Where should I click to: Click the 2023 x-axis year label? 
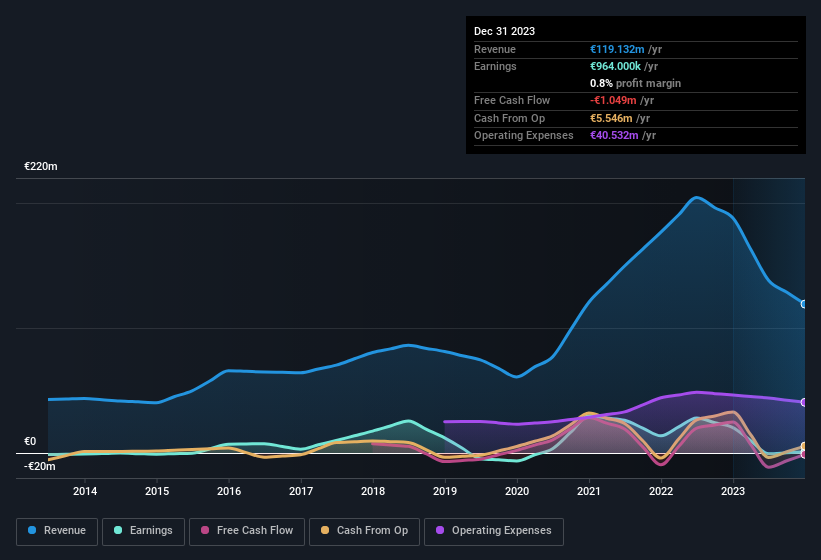coord(733,491)
